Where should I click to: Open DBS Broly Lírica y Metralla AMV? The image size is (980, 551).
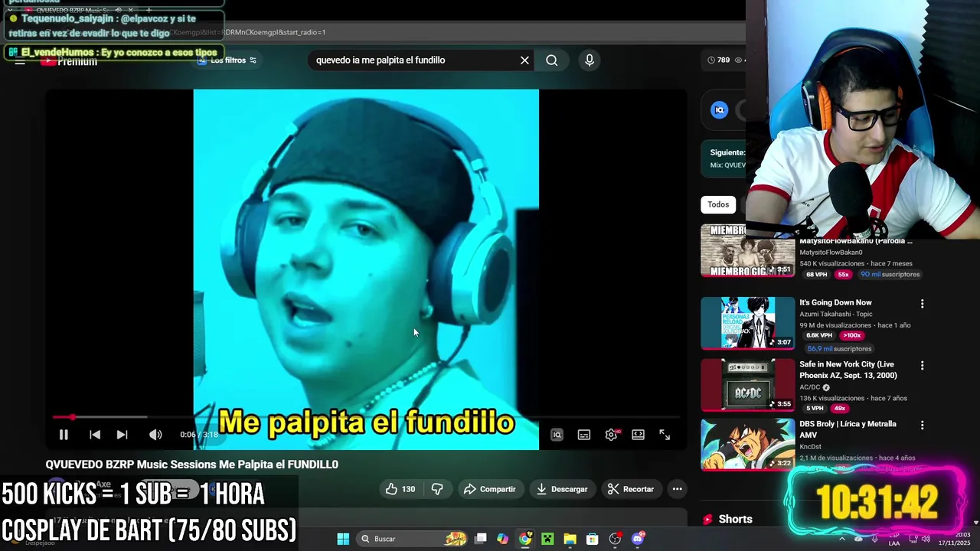[848, 429]
